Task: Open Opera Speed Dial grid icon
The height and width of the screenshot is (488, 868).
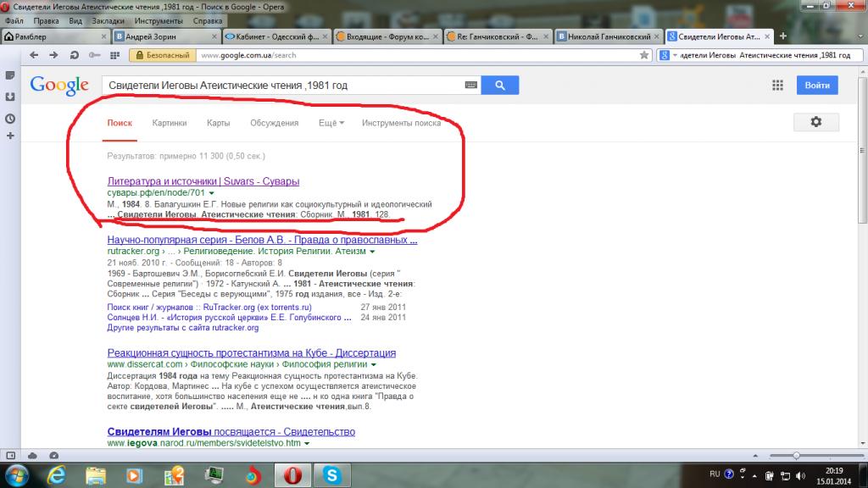Action: click(x=114, y=55)
